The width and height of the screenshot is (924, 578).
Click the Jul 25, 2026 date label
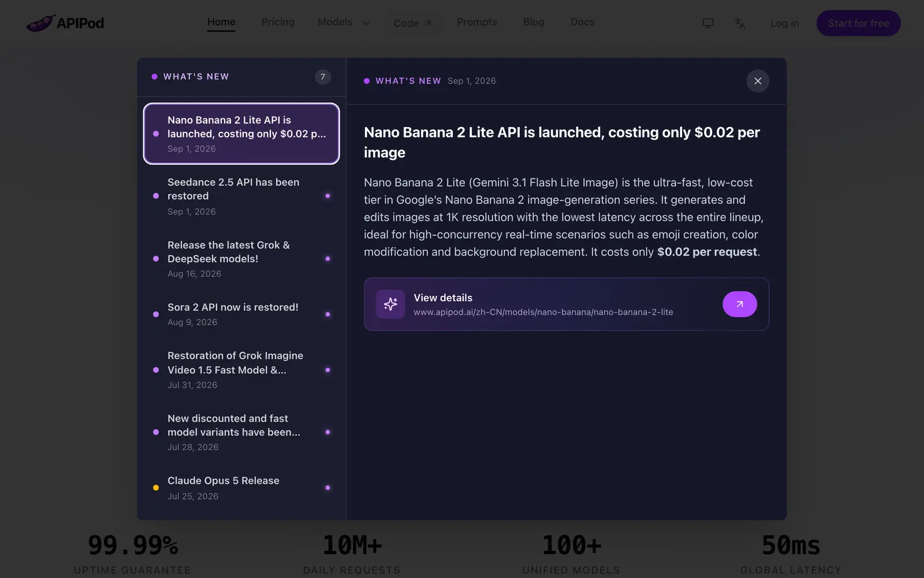193,497
